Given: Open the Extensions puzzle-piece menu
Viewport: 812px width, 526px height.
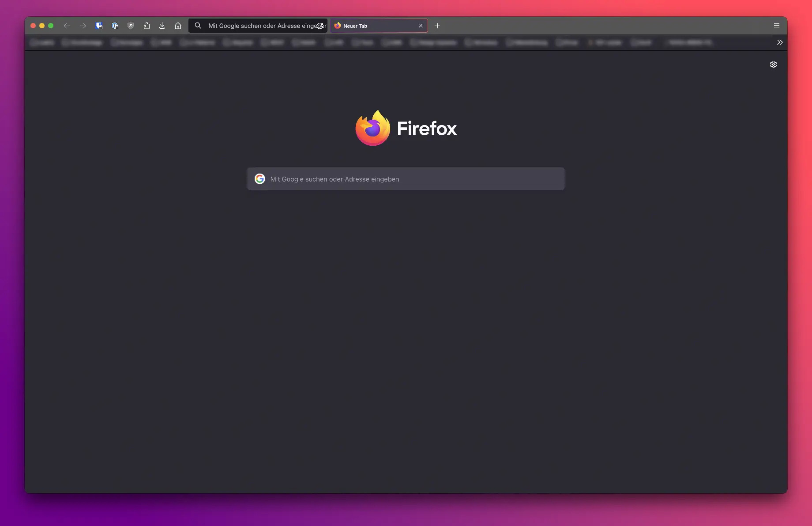Looking at the screenshot, I should [x=147, y=26].
